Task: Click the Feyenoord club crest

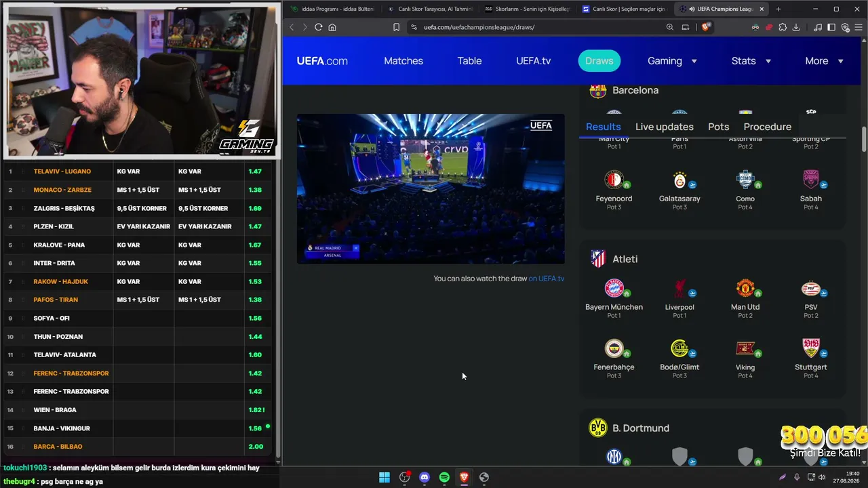Action: 614,180
